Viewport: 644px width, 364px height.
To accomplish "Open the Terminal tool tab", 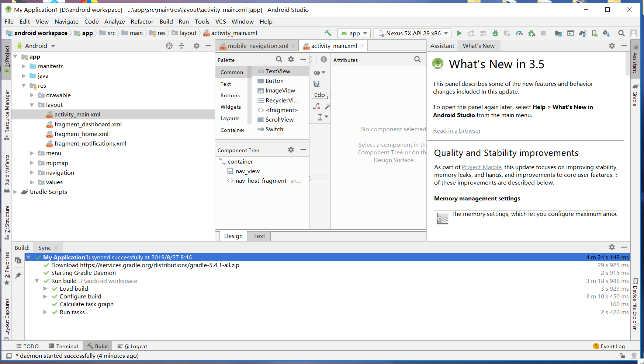I will click(x=63, y=346).
